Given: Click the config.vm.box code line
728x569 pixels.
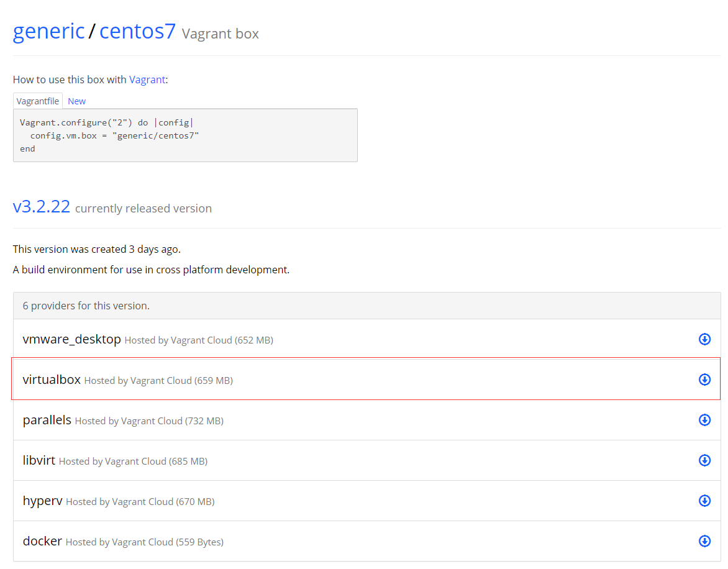Looking at the screenshot, I should tap(115, 135).
